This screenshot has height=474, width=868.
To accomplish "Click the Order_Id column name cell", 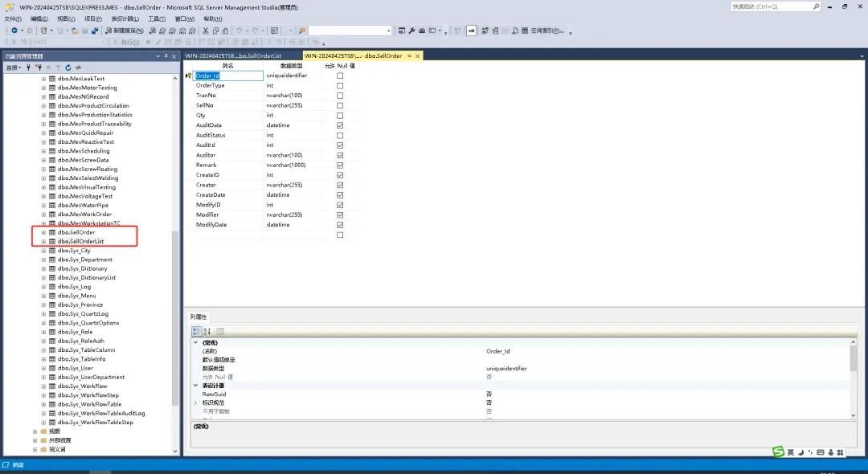I will point(228,76).
